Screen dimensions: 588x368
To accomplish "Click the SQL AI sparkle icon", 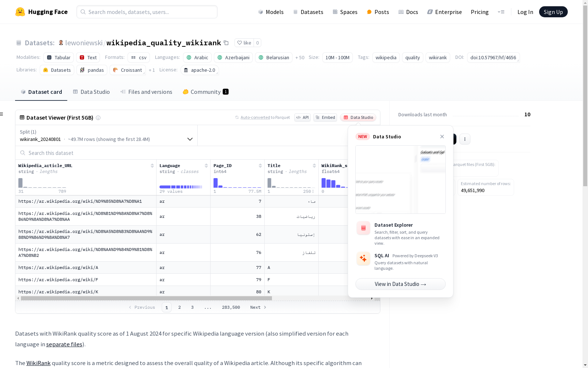I will [363, 259].
